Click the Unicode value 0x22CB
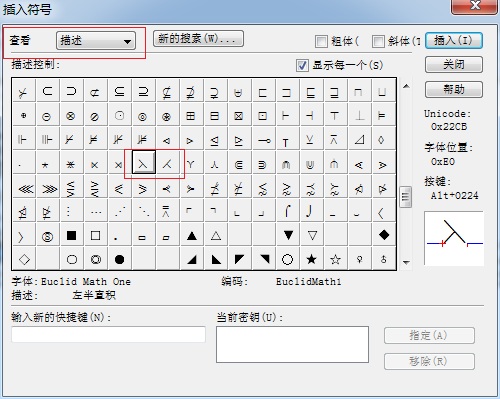Screen dimensions: 500x399 click(x=449, y=127)
